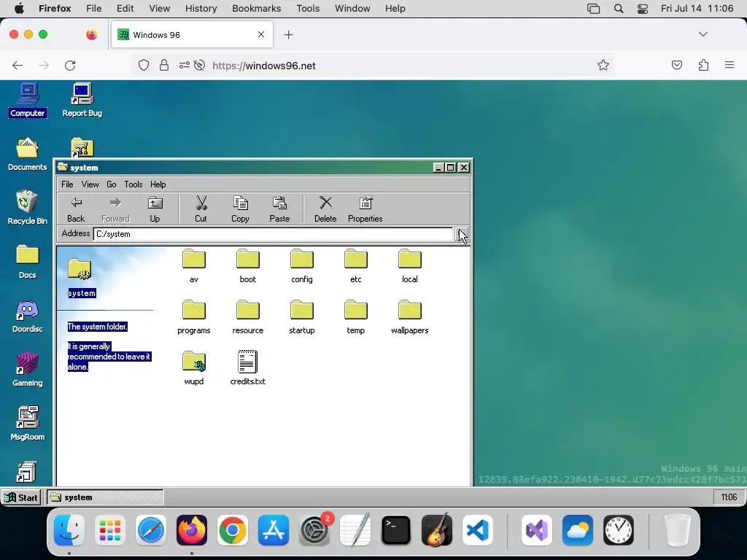The width and height of the screenshot is (747, 560).
Task: Click the system folder name label
Action: pos(82,293)
